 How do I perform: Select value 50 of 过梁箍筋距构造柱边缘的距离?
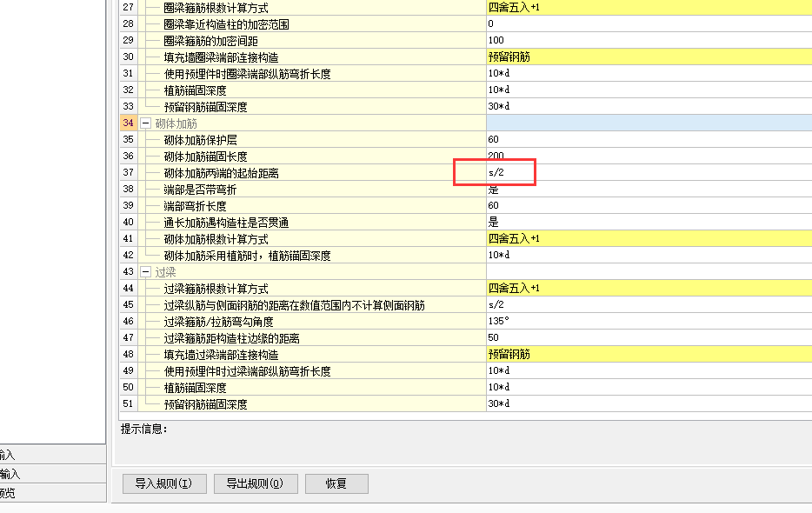pyautogui.click(x=493, y=338)
